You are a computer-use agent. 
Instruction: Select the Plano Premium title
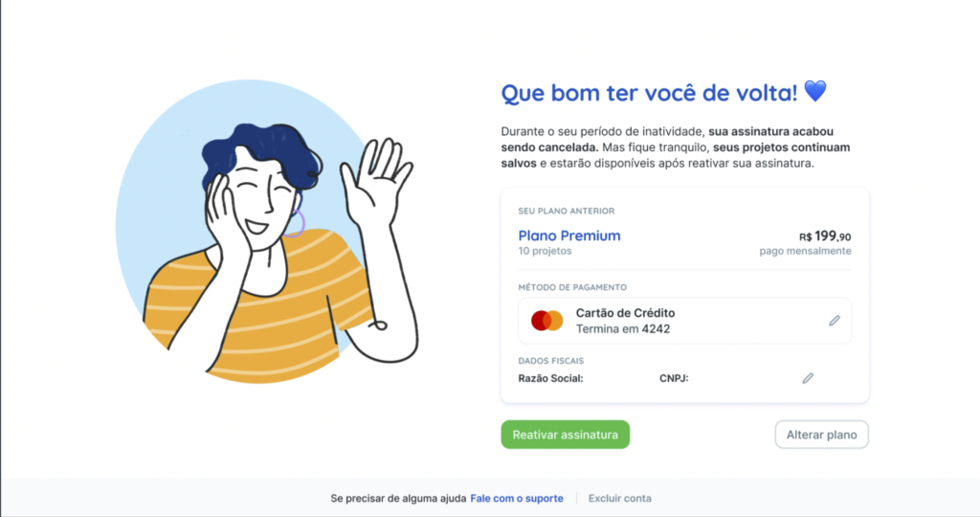coord(569,236)
